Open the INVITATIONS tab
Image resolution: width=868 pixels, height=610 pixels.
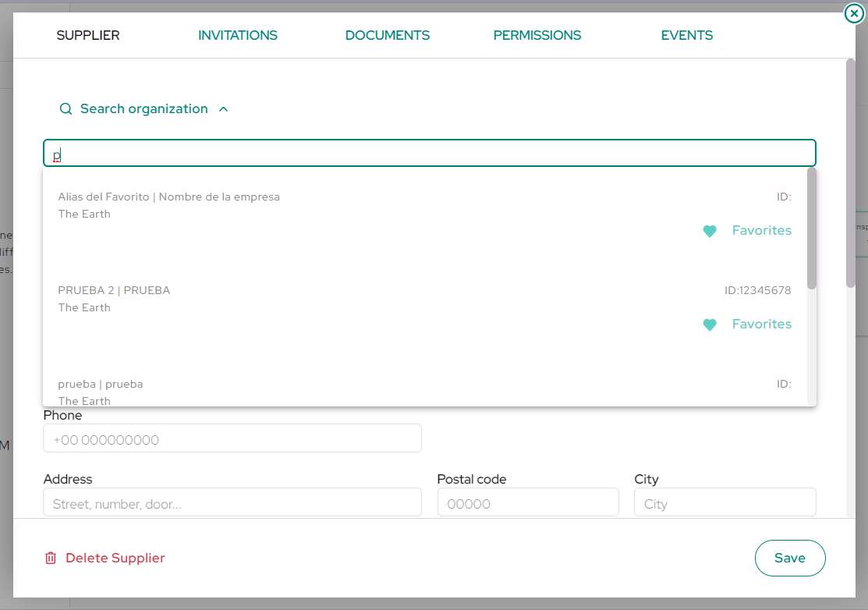point(238,35)
